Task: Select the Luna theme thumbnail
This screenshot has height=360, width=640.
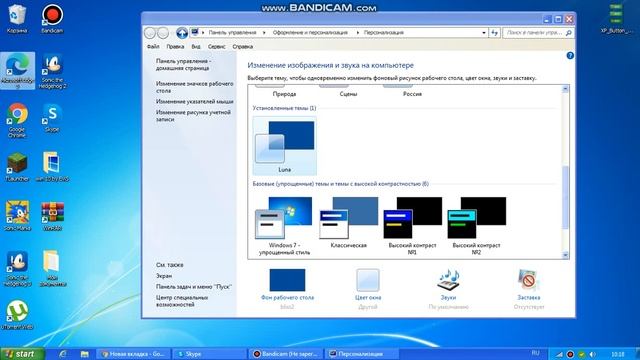Action: 284,146
